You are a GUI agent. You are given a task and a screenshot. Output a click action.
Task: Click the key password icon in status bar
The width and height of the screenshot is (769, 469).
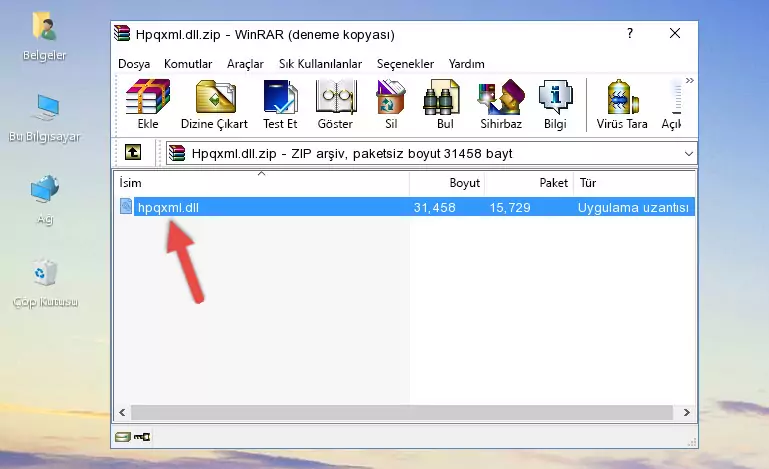pyautogui.click(x=142, y=436)
